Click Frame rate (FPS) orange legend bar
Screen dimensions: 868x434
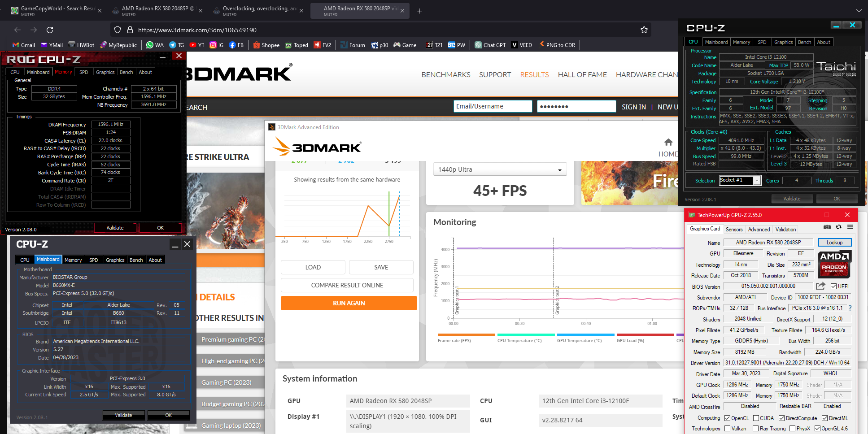coord(467,334)
